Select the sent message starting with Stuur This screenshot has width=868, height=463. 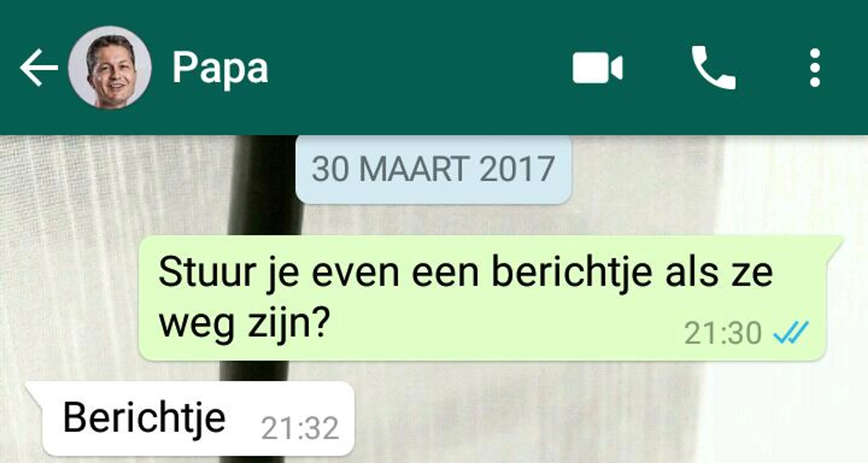[483, 298]
